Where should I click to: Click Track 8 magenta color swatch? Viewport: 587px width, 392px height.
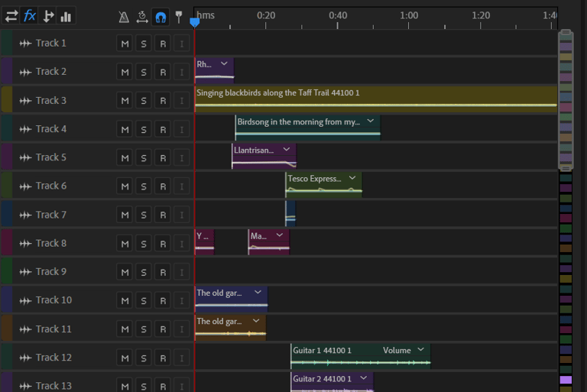point(7,242)
